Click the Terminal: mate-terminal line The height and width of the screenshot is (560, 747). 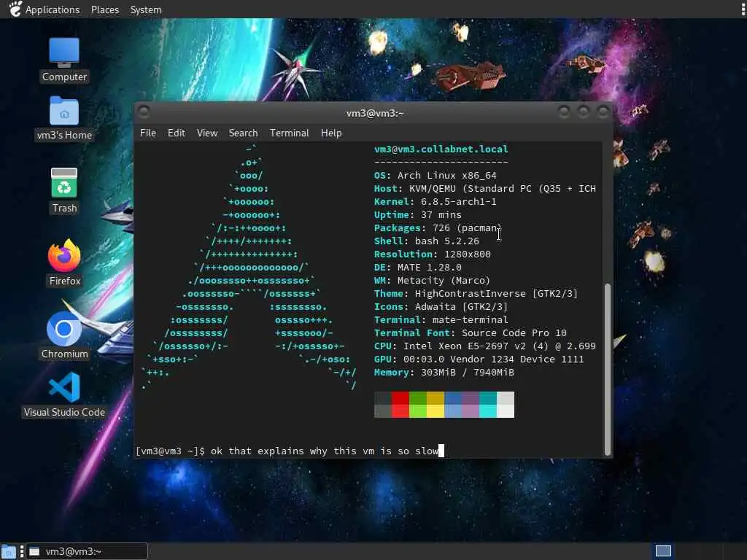point(441,319)
